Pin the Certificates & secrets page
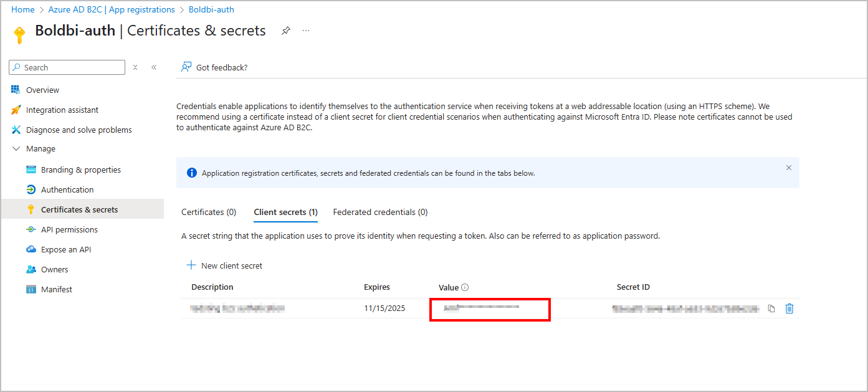This screenshot has width=868, height=392. [285, 30]
